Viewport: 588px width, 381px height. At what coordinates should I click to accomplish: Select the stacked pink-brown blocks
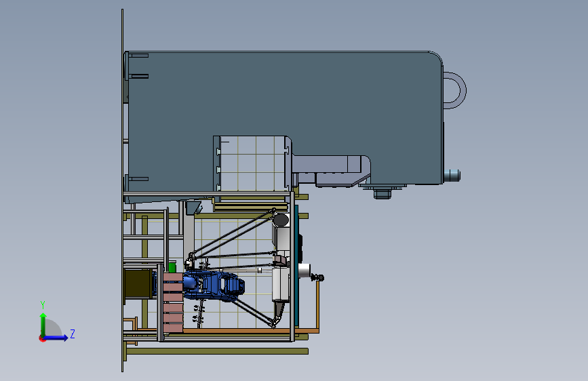[x=173, y=302]
